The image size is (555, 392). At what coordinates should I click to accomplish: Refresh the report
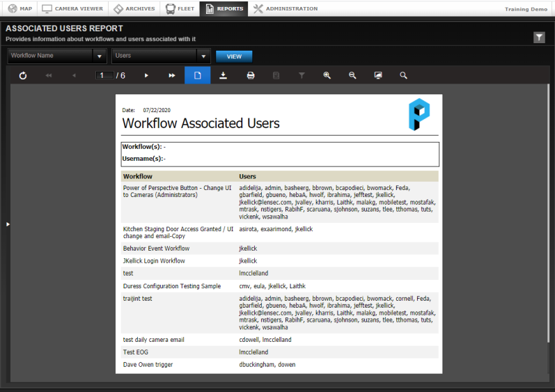(x=23, y=75)
